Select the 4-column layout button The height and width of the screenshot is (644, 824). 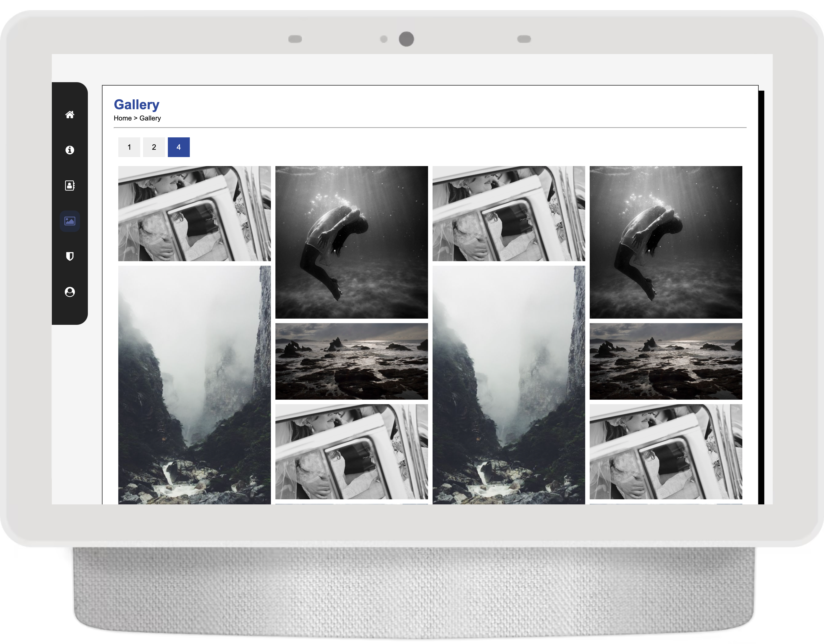tap(179, 147)
